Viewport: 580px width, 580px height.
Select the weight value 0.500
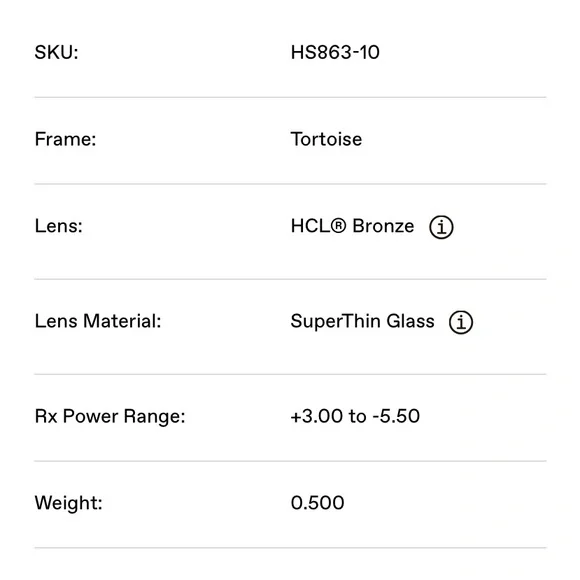coord(317,503)
